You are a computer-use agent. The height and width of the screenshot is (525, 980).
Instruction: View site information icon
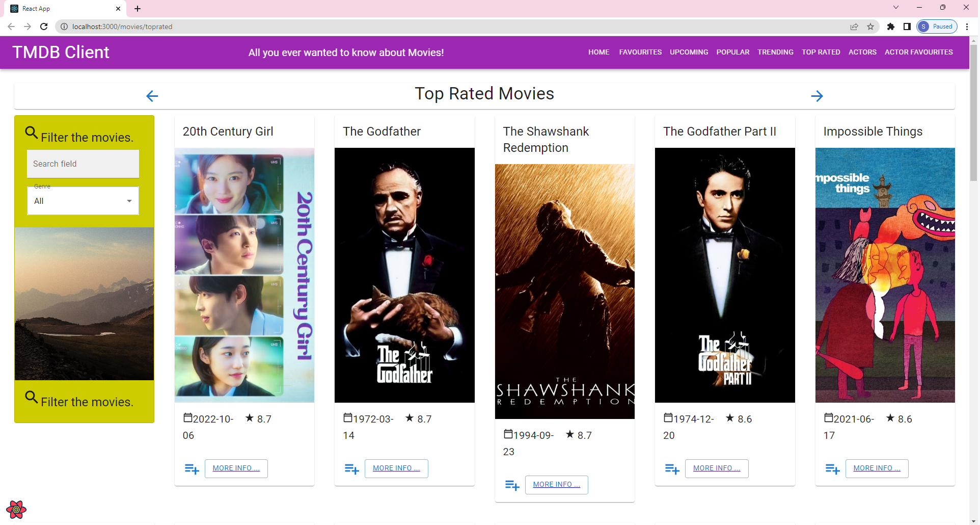64,27
